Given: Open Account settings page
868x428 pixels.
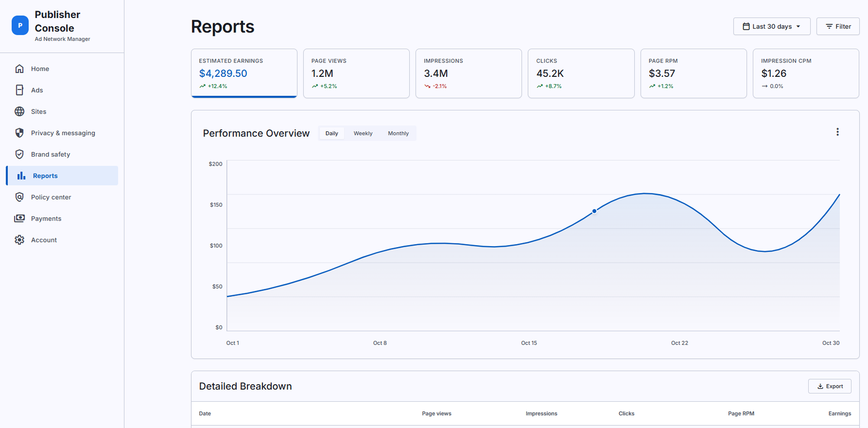Looking at the screenshot, I should pyautogui.click(x=62, y=240).
